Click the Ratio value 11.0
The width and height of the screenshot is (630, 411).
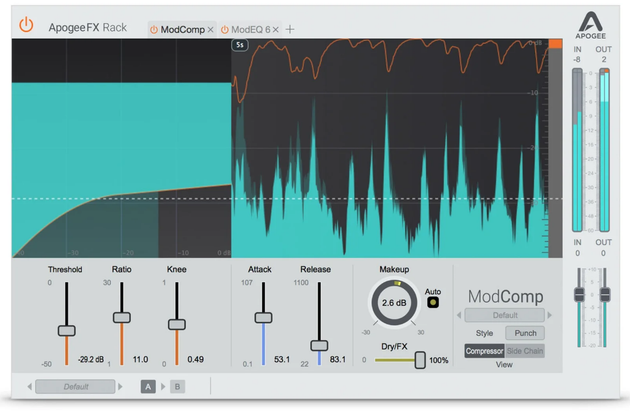pyautogui.click(x=140, y=359)
